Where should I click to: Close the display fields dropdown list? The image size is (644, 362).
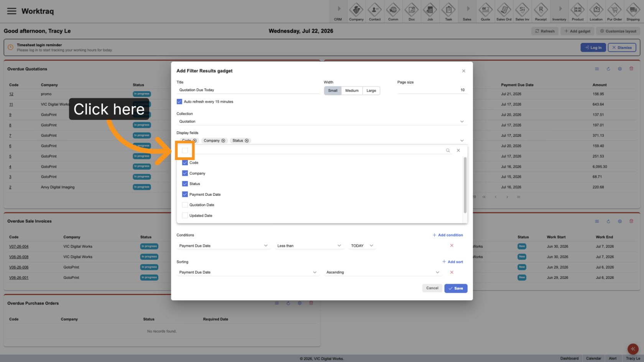coord(458,151)
